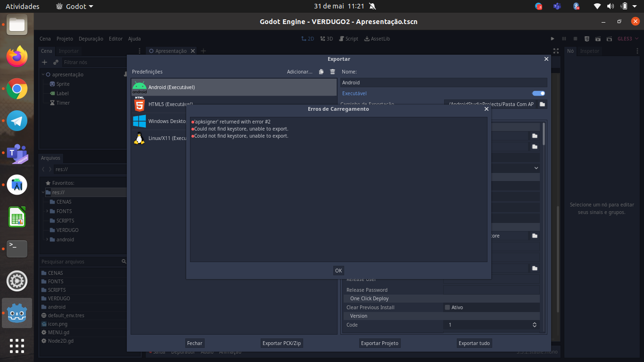Switch to the 3D workspace
This screenshot has width=644, height=362.
click(x=326, y=39)
